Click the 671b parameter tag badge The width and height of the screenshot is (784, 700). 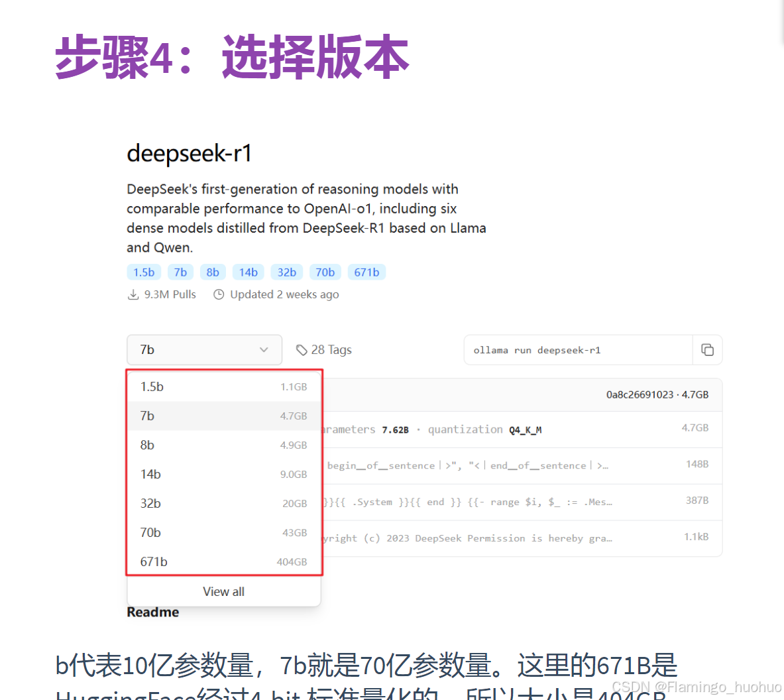(x=366, y=272)
